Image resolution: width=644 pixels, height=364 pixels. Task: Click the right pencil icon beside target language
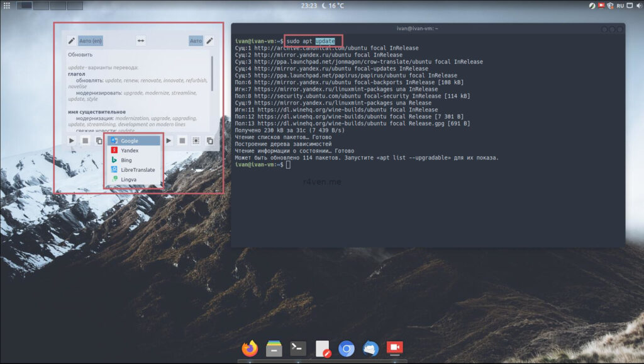pos(209,41)
